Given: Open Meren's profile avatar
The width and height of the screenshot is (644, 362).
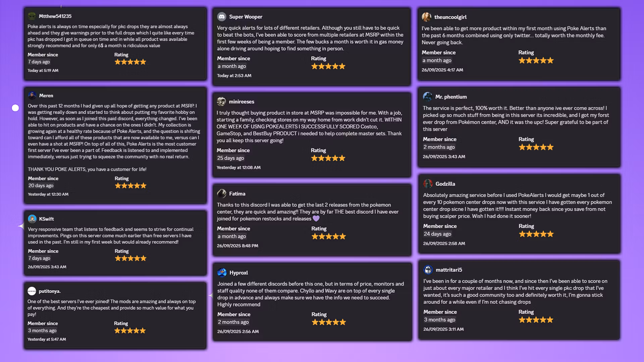Looking at the screenshot, I should (x=32, y=96).
